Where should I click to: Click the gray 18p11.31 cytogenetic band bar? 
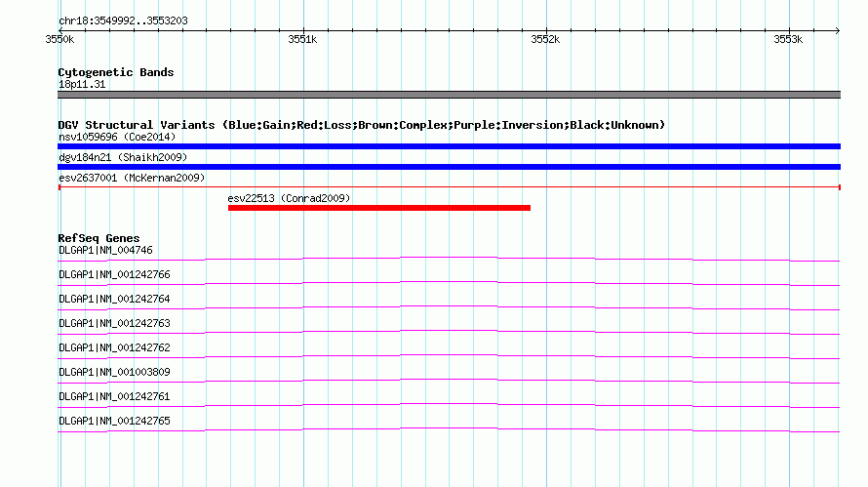pyautogui.click(x=449, y=95)
